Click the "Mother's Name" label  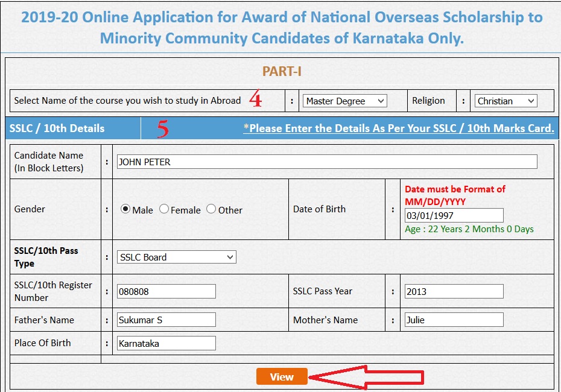click(325, 320)
